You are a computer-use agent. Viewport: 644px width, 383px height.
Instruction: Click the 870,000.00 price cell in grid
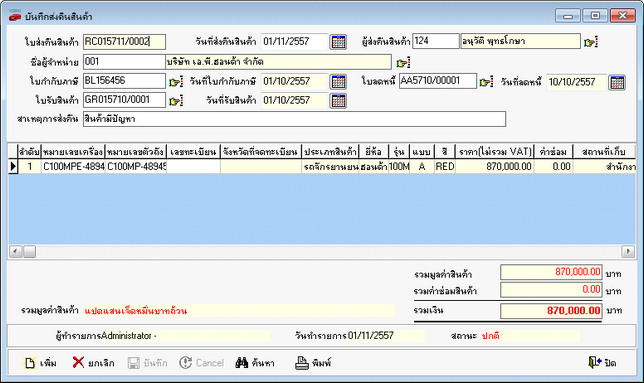pyautogui.click(x=495, y=167)
